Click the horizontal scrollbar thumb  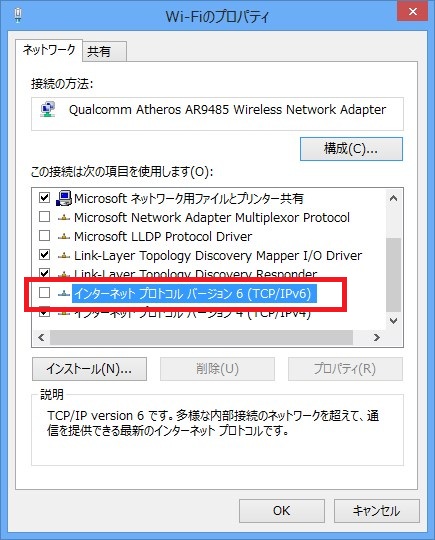pos(201,337)
